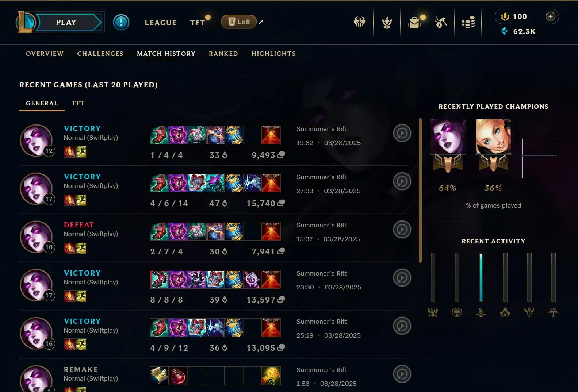Switch to the Overview tab
Screen dimensions: 578x392
45,54
